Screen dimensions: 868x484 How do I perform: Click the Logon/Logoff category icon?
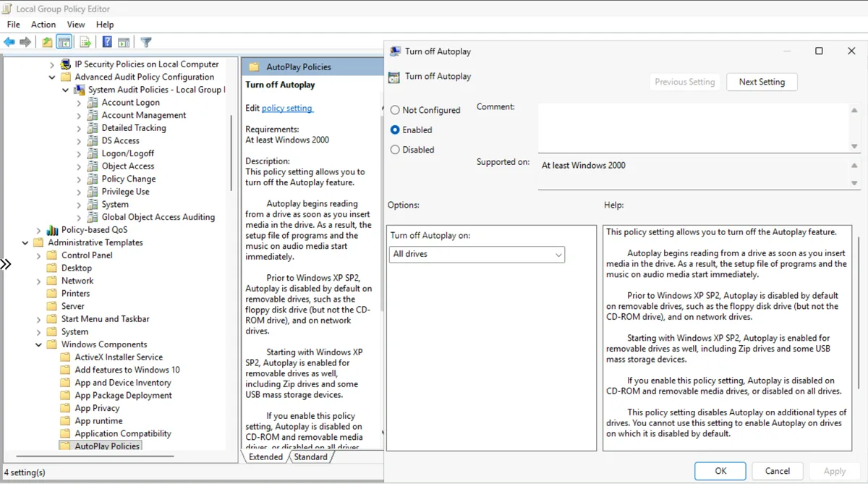point(93,153)
